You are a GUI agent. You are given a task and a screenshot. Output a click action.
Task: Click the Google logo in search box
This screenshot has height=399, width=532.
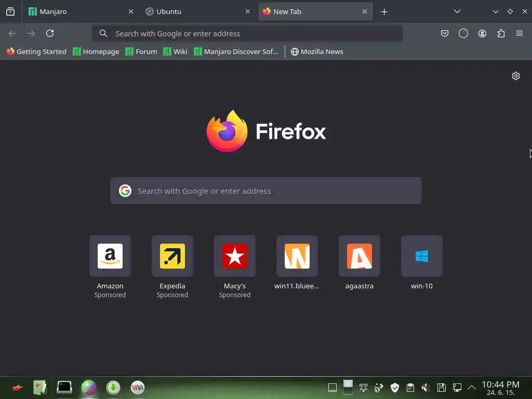pyautogui.click(x=125, y=191)
